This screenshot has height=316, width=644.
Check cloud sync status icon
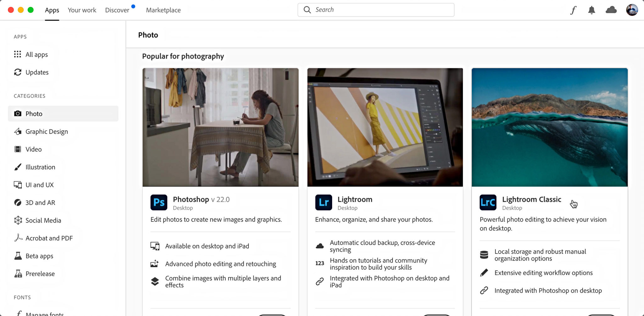pyautogui.click(x=611, y=10)
